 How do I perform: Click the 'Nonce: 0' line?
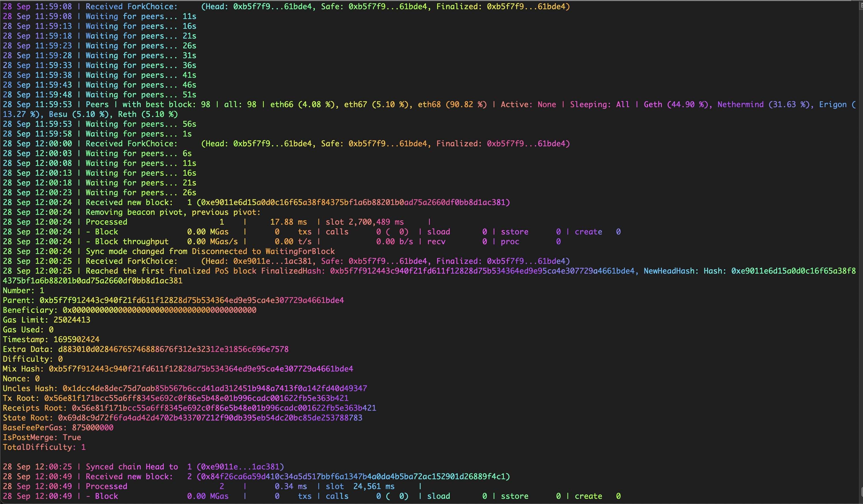click(21, 379)
